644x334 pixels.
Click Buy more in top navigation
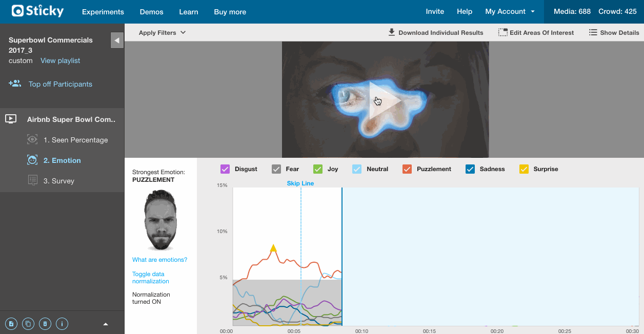tap(230, 12)
